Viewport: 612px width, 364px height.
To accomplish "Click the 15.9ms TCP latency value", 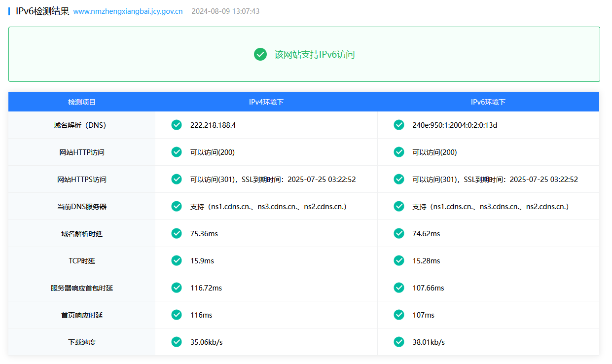I will point(202,261).
